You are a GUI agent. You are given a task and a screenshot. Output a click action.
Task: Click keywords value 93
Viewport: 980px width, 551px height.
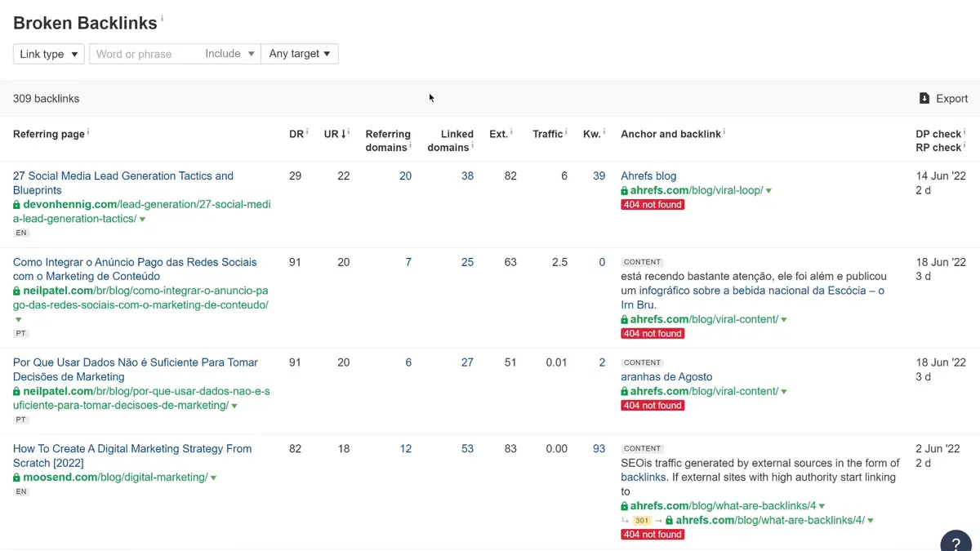(599, 448)
